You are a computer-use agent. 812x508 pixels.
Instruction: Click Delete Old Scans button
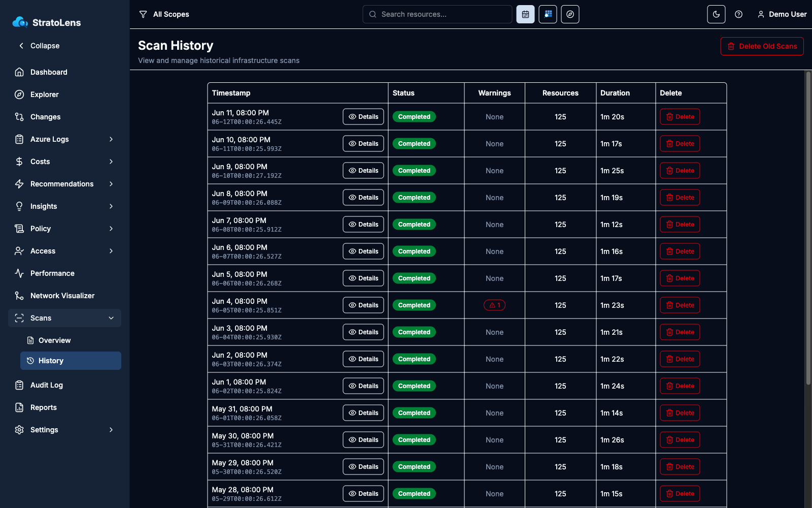[x=762, y=46]
